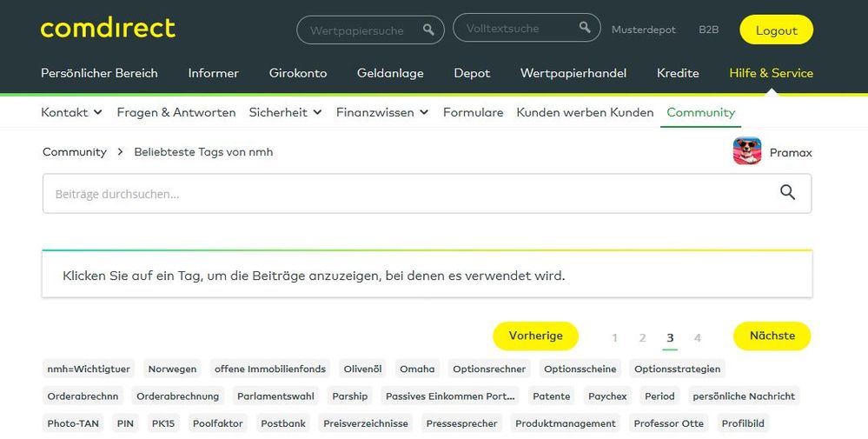
Task: Click the Wertpapiersuche magnifier icon
Action: [x=428, y=30]
